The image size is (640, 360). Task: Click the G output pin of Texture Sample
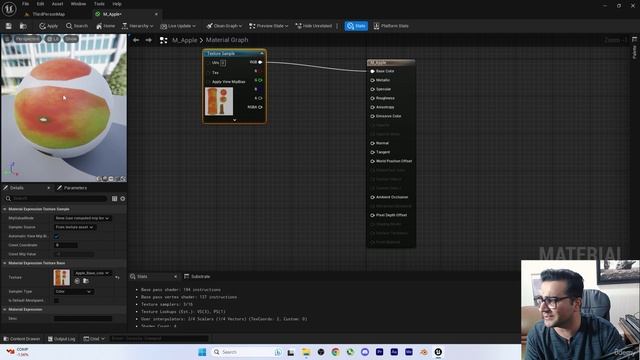(x=260, y=80)
